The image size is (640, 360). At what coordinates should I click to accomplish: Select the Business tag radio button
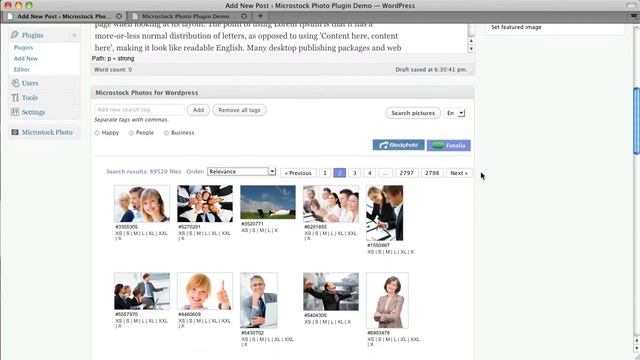(x=167, y=133)
